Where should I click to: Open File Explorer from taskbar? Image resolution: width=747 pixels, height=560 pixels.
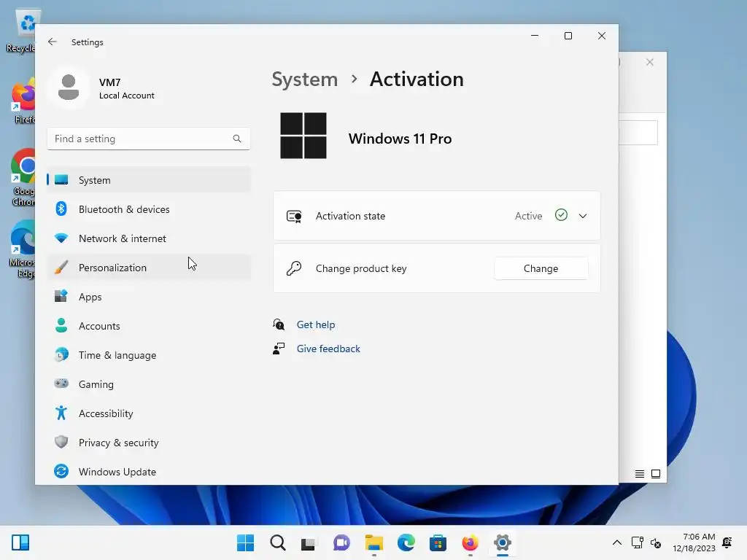(x=374, y=542)
